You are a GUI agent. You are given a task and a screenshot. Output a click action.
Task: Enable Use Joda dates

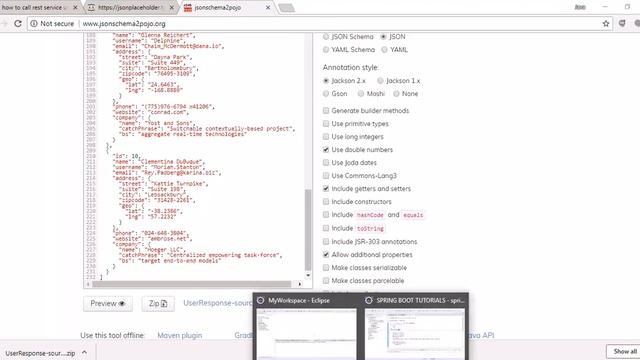[326, 163]
